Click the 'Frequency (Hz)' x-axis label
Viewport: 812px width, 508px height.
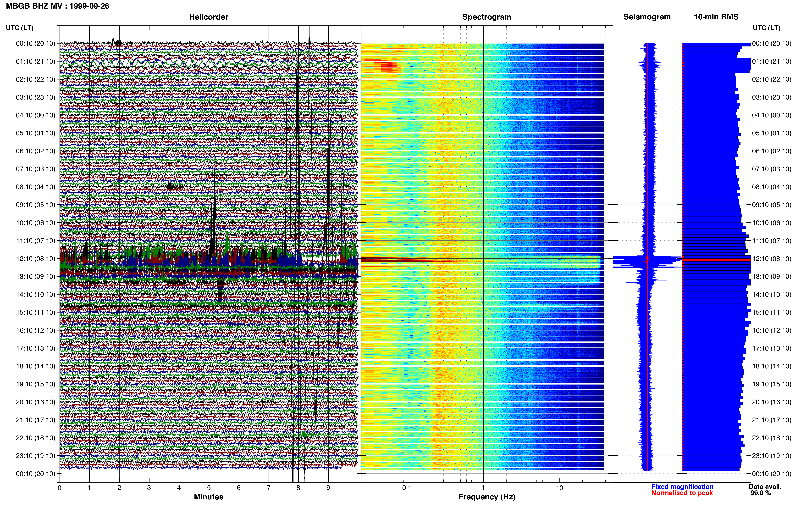[x=487, y=497]
